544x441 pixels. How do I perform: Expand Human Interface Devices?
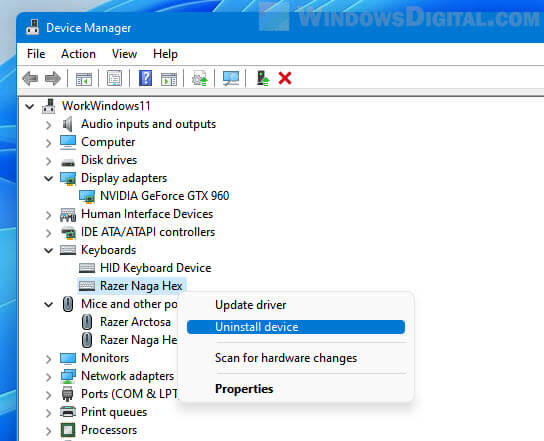pyautogui.click(x=49, y=215)
